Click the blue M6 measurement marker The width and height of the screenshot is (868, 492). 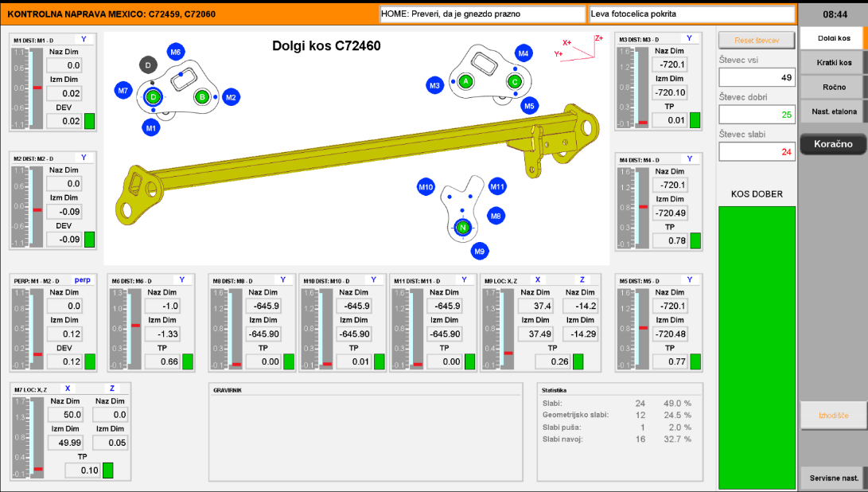(x=176, y=52)
